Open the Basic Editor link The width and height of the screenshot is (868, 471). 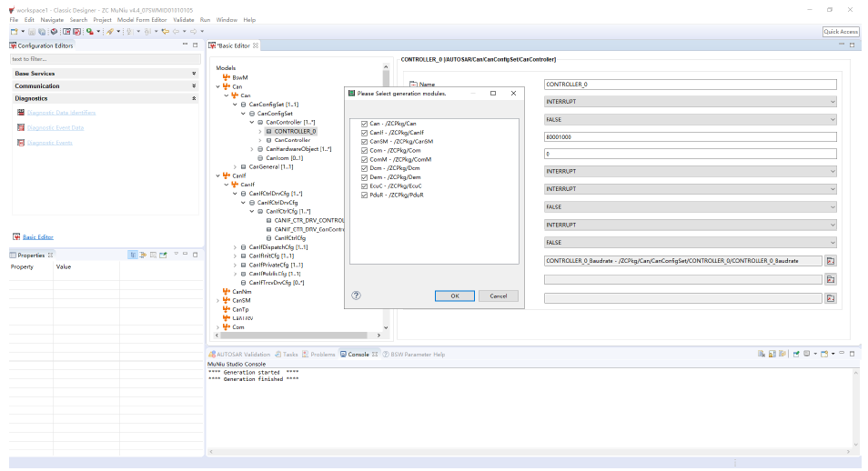[x=37, y=237]
